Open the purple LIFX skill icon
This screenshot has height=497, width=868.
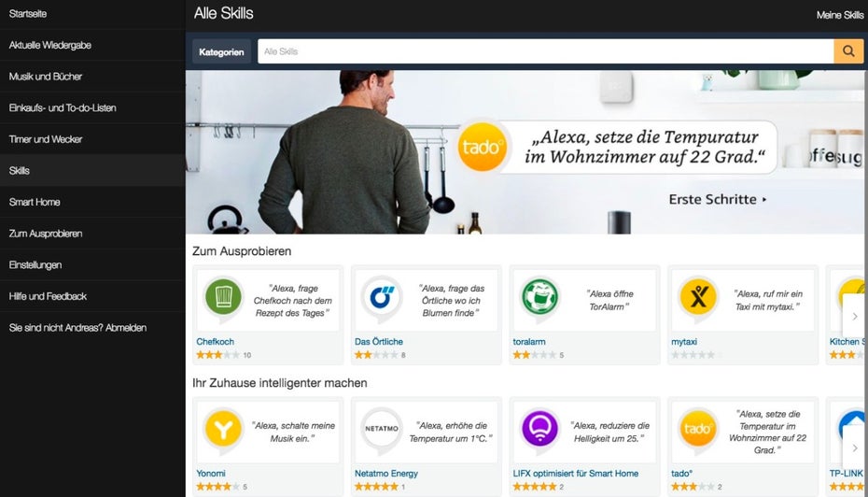point(539,430)
